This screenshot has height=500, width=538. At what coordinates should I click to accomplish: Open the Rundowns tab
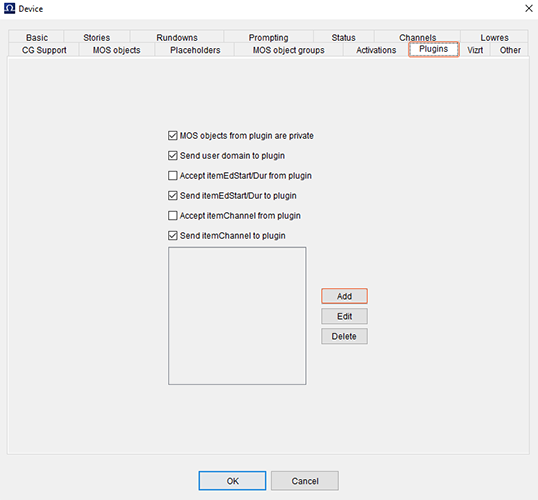(x=177, y=37)
